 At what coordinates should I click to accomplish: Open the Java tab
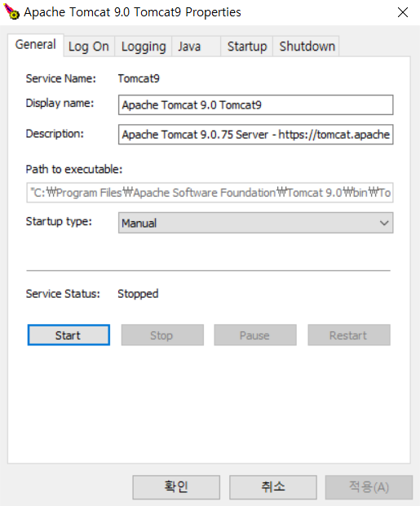[x=196, y=47]
